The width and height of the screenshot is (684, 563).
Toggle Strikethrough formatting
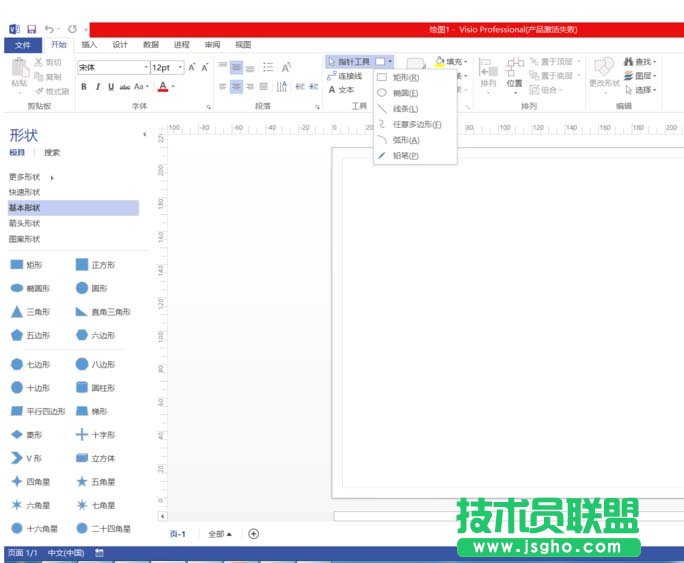(125, 87)
